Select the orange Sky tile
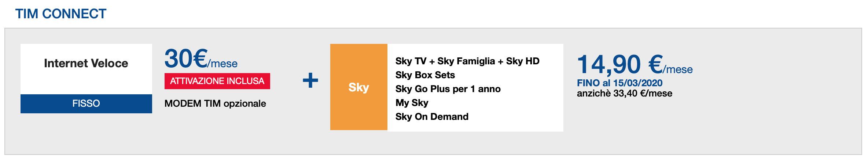The image size is (868, 163). click(358, 87)
